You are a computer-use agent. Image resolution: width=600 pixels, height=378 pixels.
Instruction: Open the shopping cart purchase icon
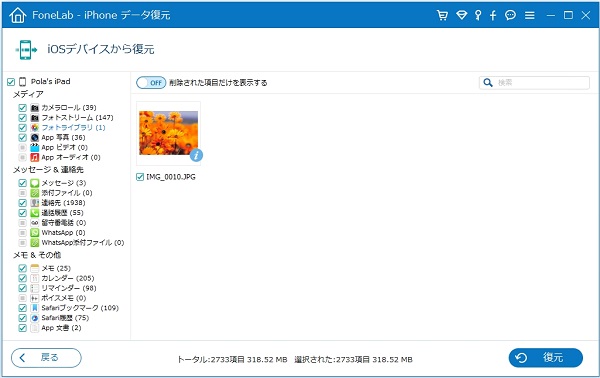tap(442, 15)
